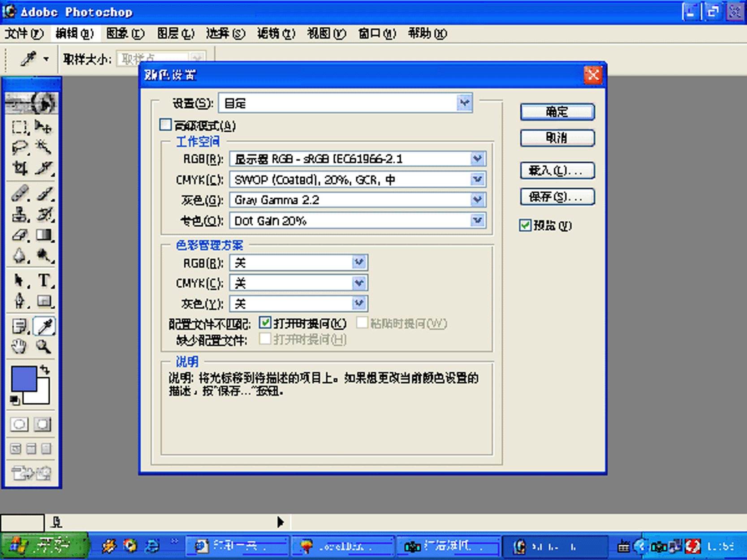Click the 取消 button
Image resolution: width=747 pixels, height=560 pixels.
coord(557,138)
